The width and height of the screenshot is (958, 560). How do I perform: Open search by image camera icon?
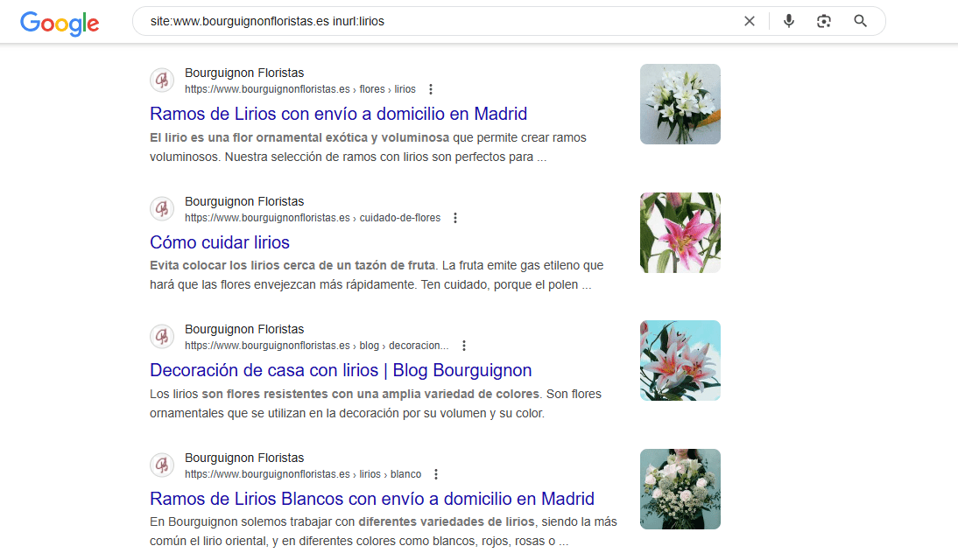coord(824,21)
